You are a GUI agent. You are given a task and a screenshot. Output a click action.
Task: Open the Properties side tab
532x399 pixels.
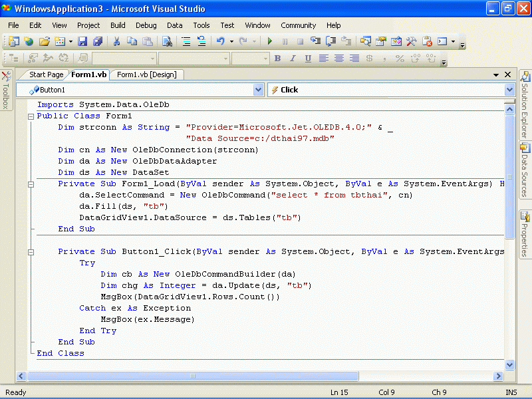point(525,235)
